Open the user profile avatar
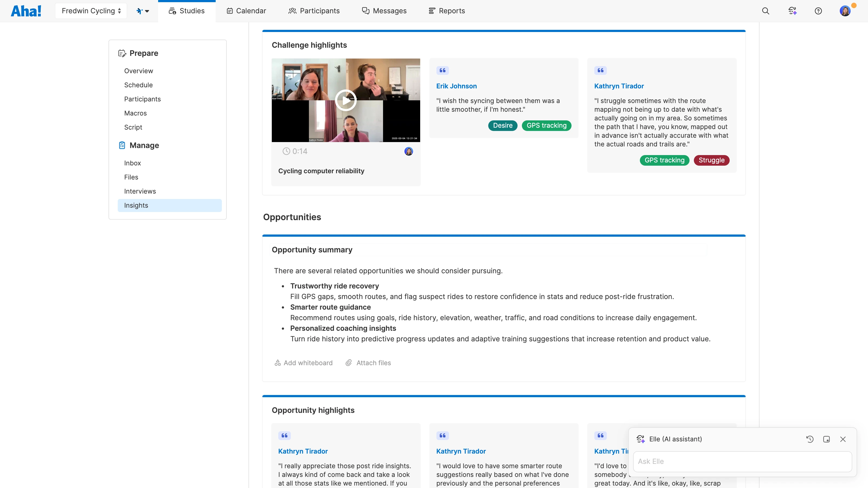The image size is (868, 488). click(845, 11)
